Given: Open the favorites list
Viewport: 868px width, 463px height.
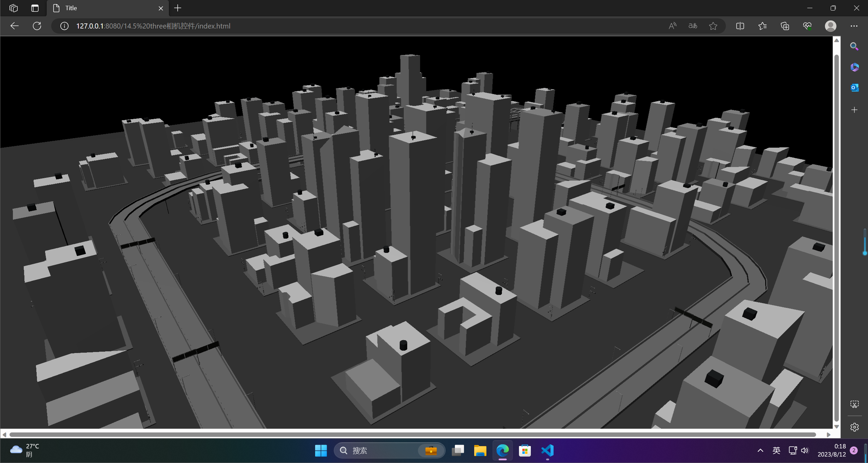Looking at the screenshot, I should 763,26.
